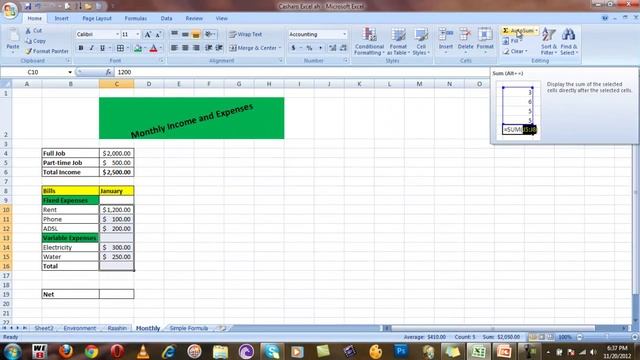Toggle Italic formatting

click(91, 48)
